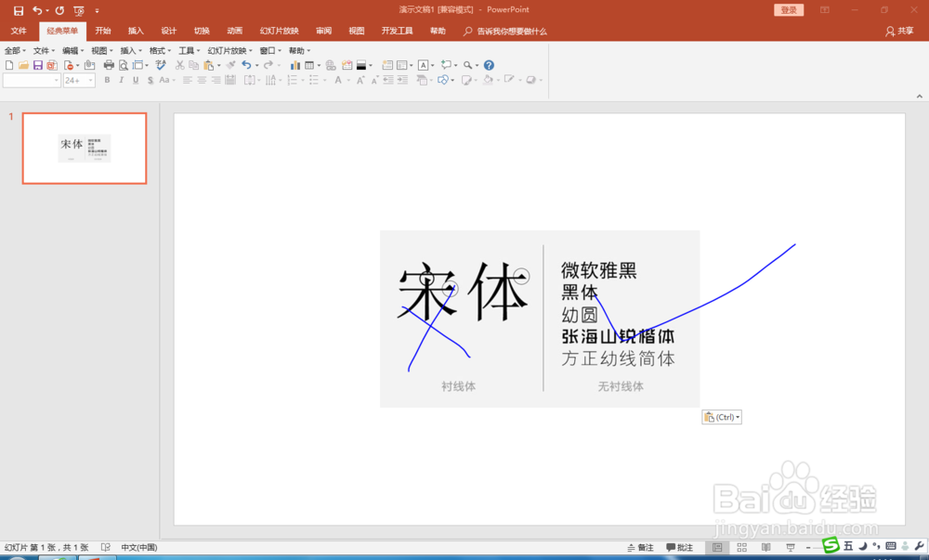Switch to the 动画 ribbon tab

point(235,31)
